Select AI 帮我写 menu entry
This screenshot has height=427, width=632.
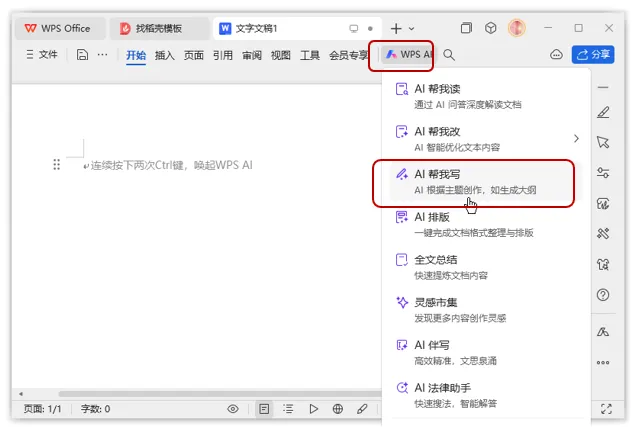coord(486,182)
